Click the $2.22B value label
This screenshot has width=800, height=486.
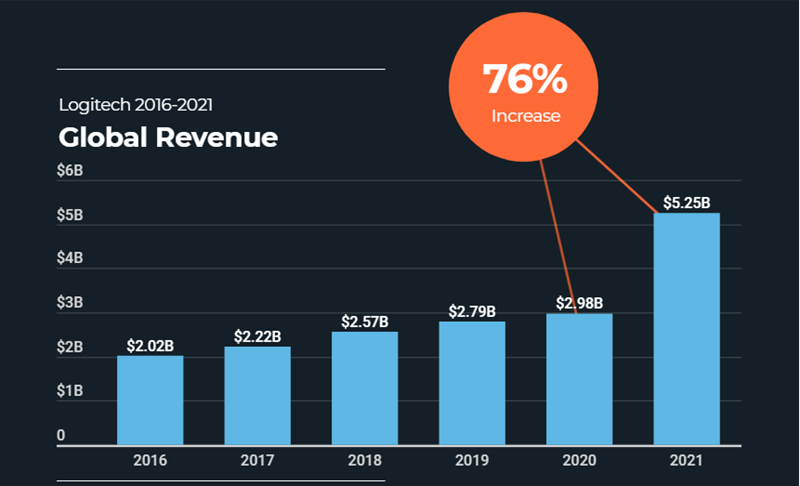coord(257,337)
